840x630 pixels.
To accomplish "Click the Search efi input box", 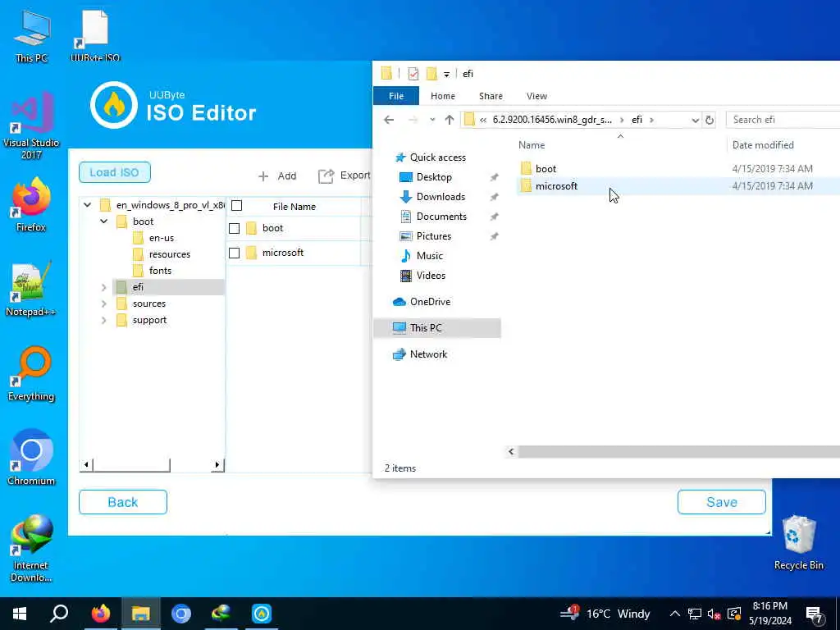I will coord(783,120).
